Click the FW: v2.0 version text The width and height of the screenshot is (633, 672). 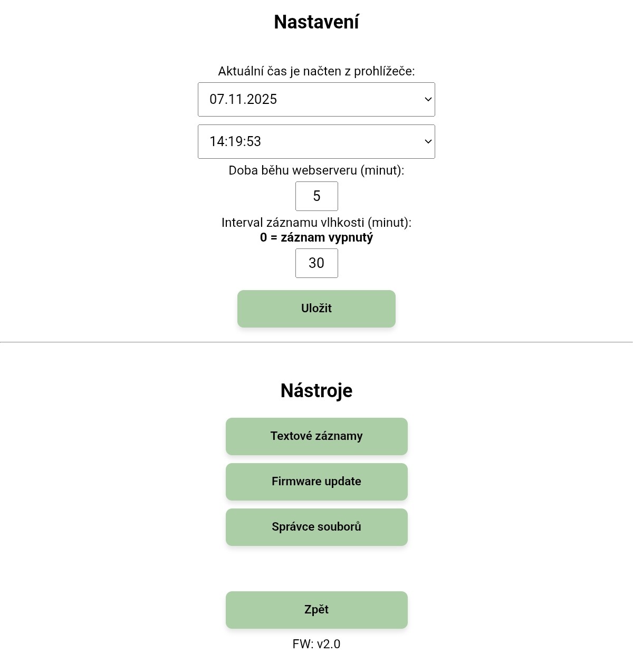pos(316,644)
